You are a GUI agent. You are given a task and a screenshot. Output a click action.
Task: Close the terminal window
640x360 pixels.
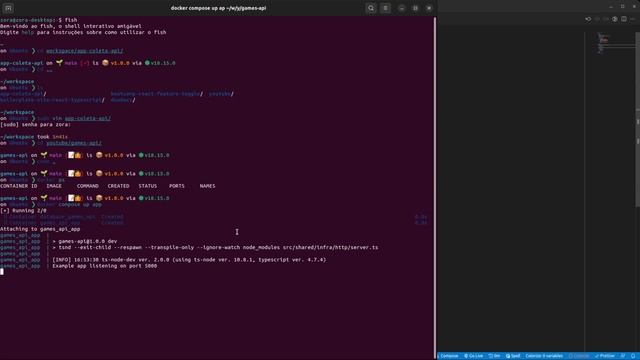tap(429, 8)
